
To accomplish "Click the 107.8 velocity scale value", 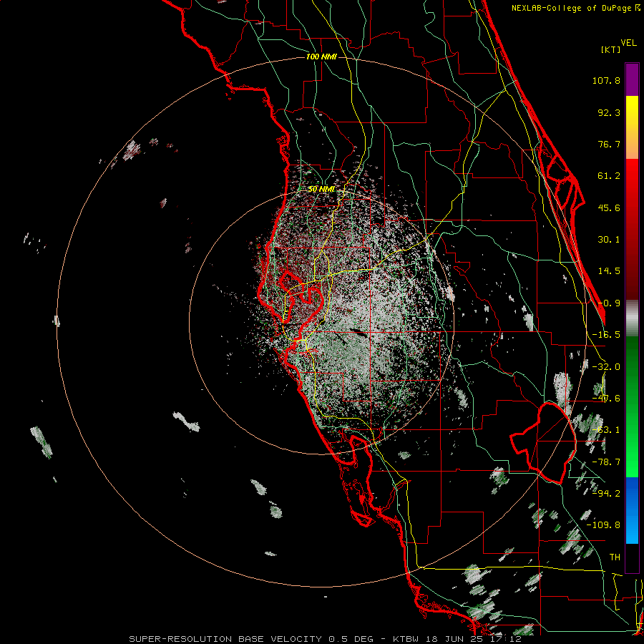I will click(606, 80).
